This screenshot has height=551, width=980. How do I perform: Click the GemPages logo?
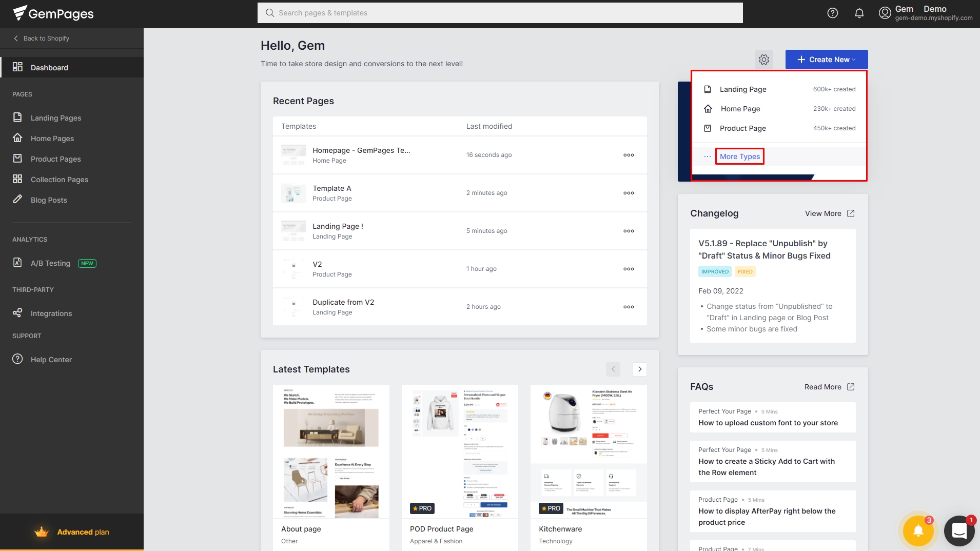pos(53,13)
